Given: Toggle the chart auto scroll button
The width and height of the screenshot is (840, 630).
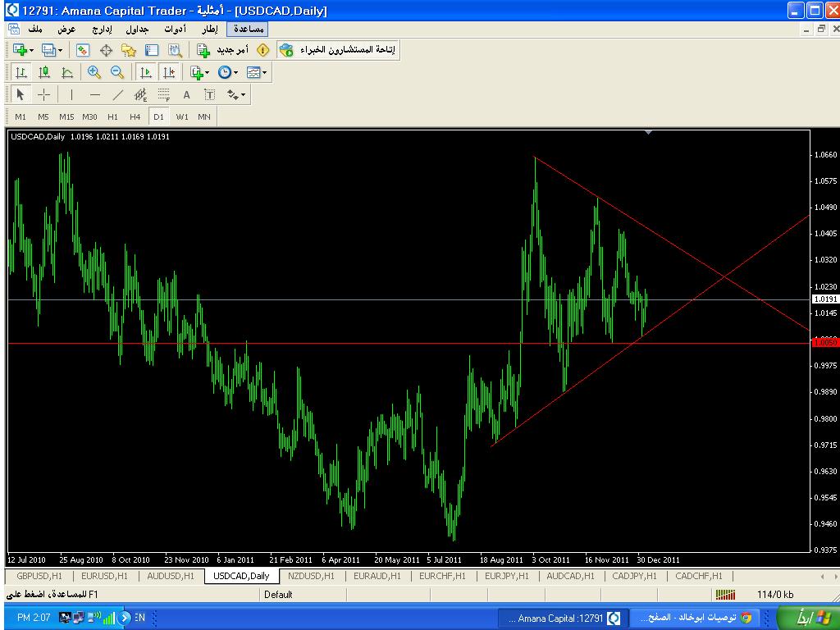Looking at the screenshot, I should click(145, 72).
